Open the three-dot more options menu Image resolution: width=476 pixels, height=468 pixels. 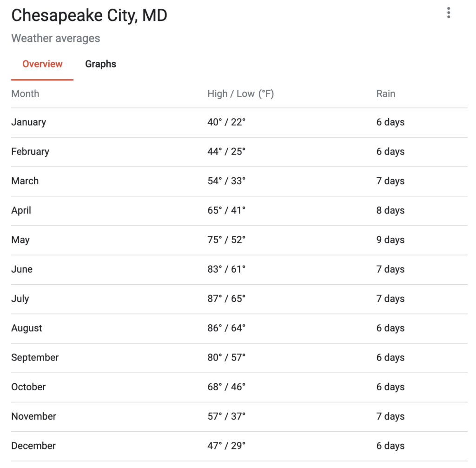click(449, 13)
